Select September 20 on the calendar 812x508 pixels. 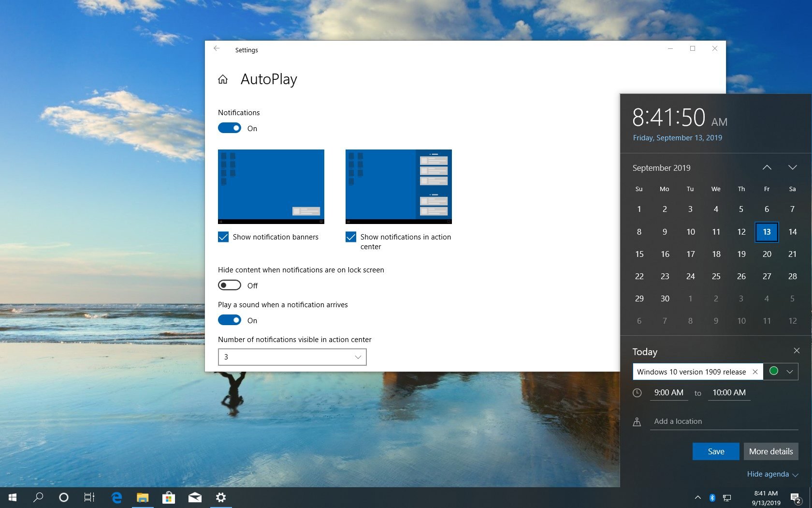[x=767, y=254]
